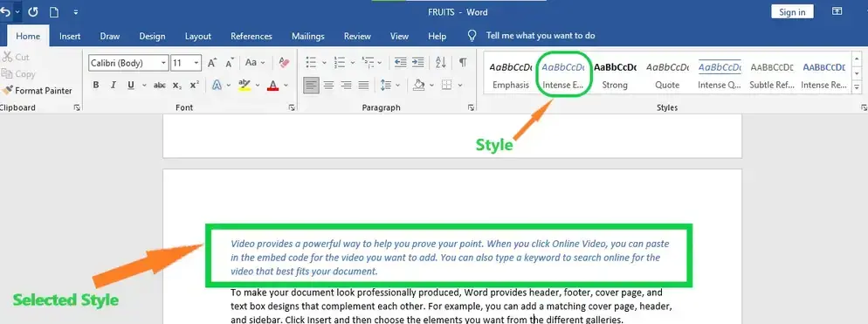Click the Tell me lightbulb icon

(x=472, y=36)
